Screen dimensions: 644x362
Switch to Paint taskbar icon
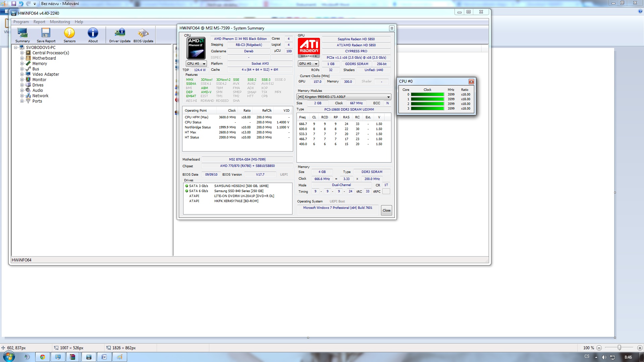pyautogui.click(x=119, y=357)
